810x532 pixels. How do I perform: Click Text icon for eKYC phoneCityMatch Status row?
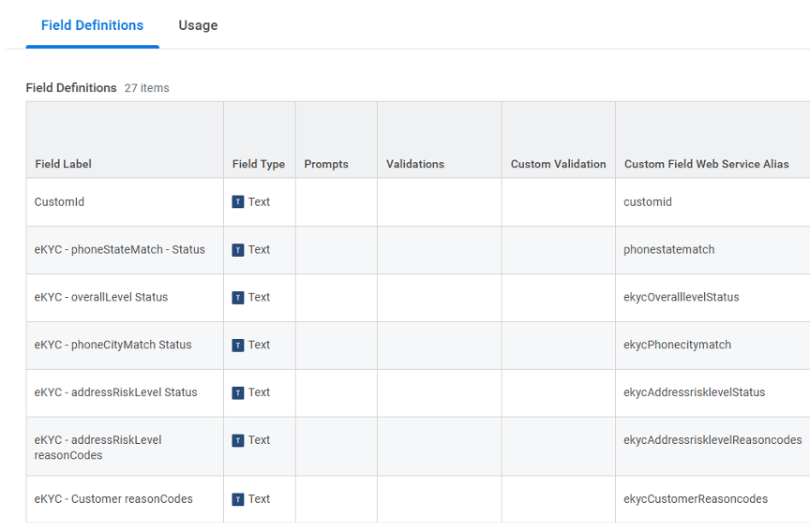pos(238,346)
